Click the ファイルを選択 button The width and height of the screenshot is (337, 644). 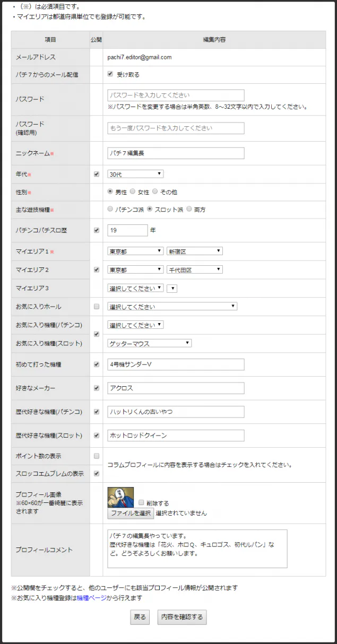131,514
